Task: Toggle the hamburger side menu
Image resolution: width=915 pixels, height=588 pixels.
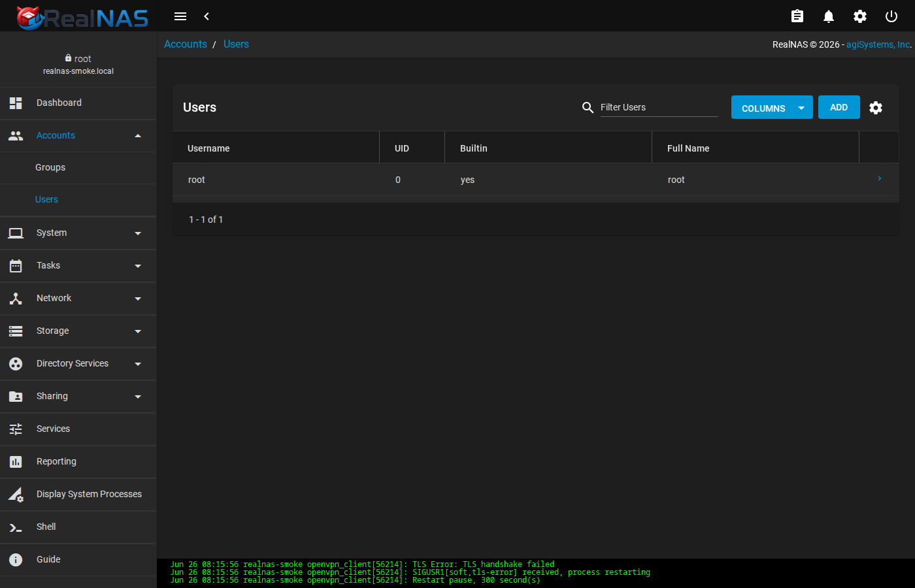Action: (x=180, y=16)
